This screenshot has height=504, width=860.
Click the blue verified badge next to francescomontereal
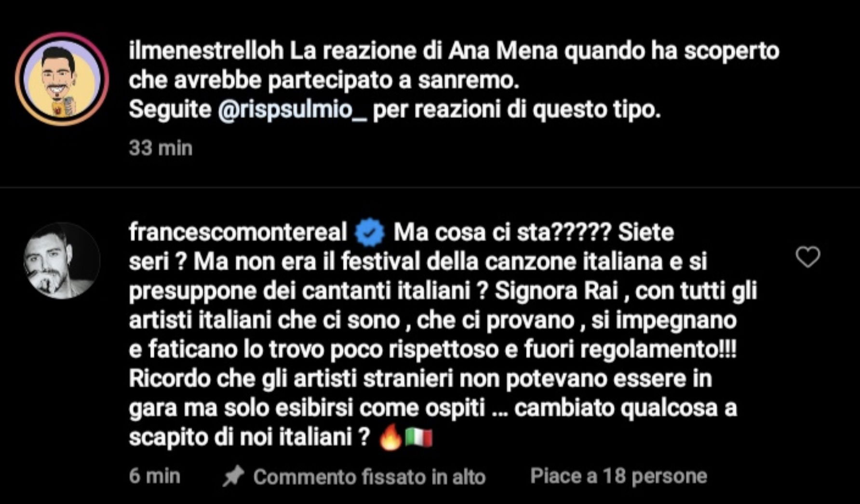coord(370,233)
